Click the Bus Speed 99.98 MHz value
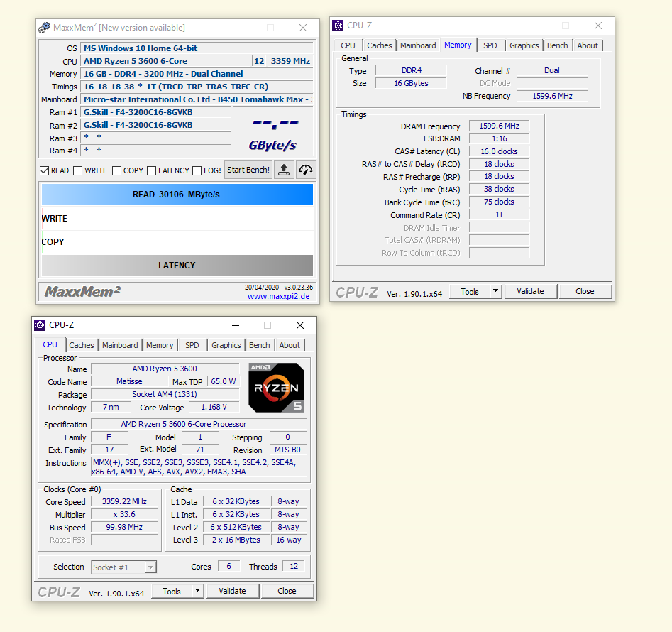The width and height of the screenshot is (672, 632). (124, 527)
